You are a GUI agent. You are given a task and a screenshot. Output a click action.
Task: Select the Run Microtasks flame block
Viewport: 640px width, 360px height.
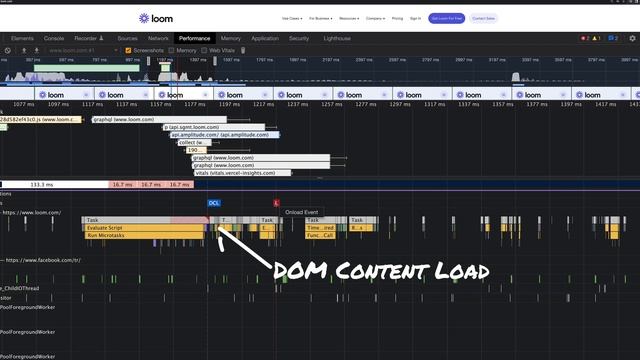(x=144, y=236)
